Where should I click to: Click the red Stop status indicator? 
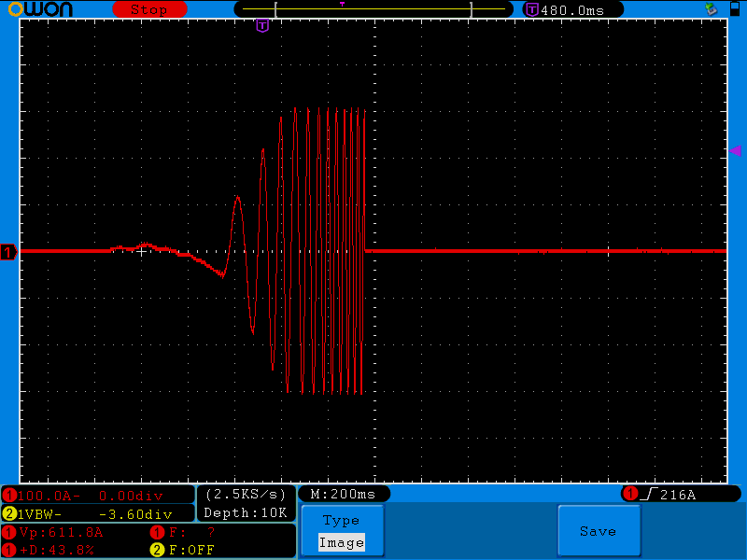tap(148, 9)
